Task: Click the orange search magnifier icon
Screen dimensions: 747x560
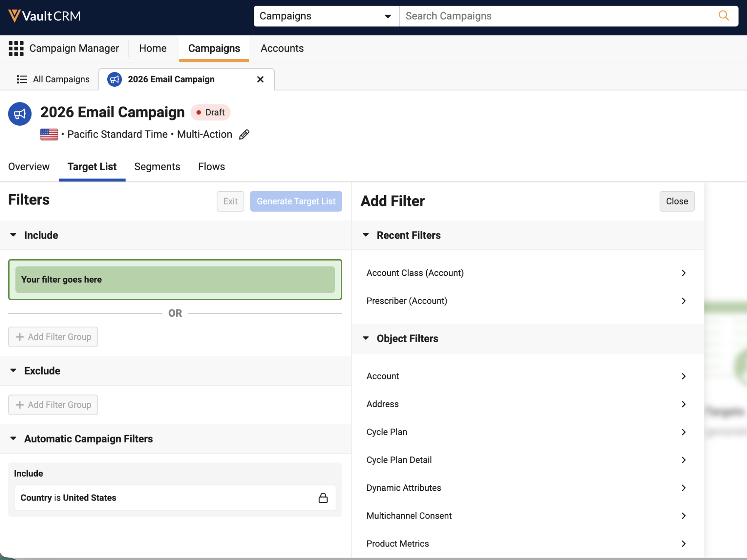Action: 723,16
